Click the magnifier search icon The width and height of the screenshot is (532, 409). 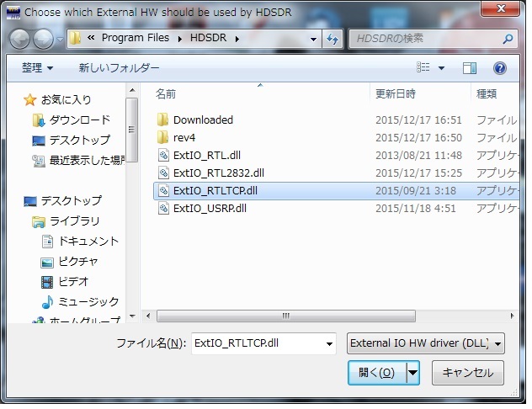(x=508, y=39)
